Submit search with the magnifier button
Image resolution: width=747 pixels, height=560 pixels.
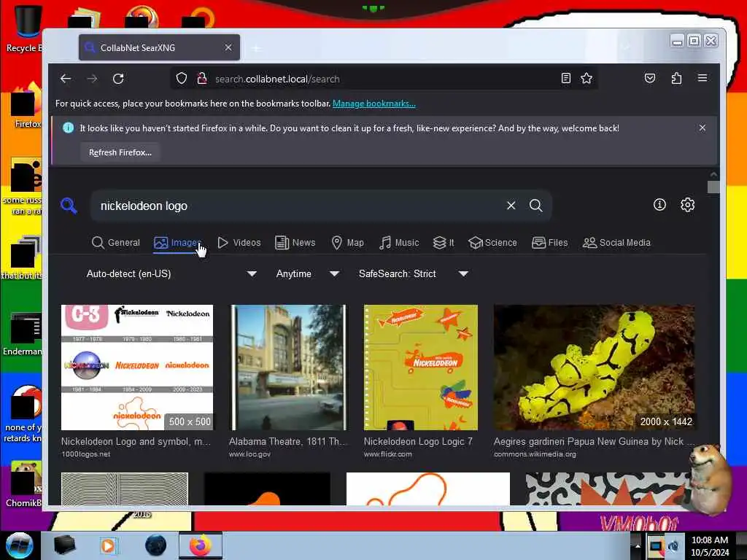point(536,205)
